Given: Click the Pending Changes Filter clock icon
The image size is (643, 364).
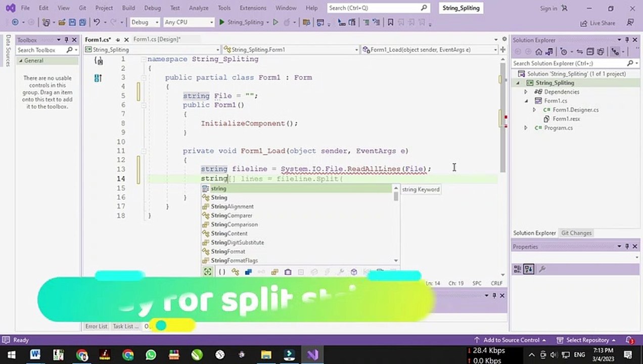Looking at the screenshot, I should click(564, 52).
